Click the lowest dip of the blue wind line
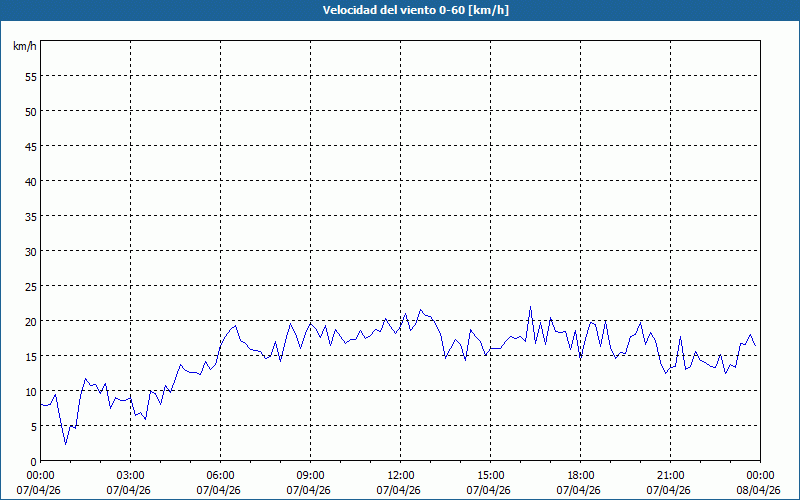This screenshot has width=800, height=500. [66, 444]
